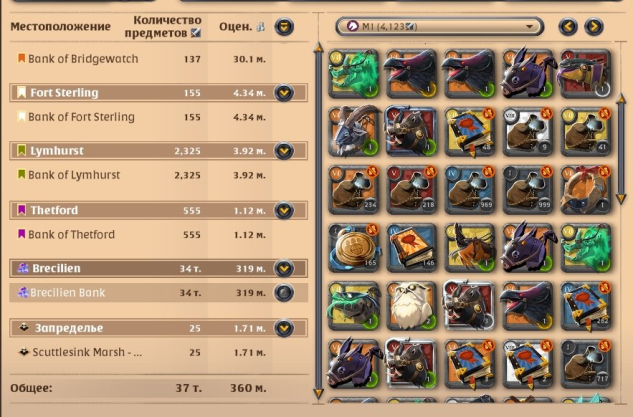Select the owl mount item
The width and height of the screenshot is (633, 417).
(x=411, y=306)
